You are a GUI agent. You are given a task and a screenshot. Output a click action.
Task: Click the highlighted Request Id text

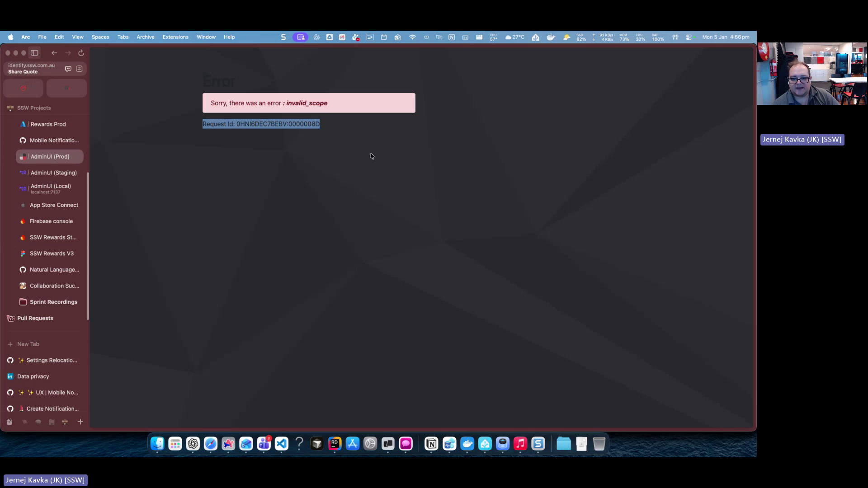[261, 124]
